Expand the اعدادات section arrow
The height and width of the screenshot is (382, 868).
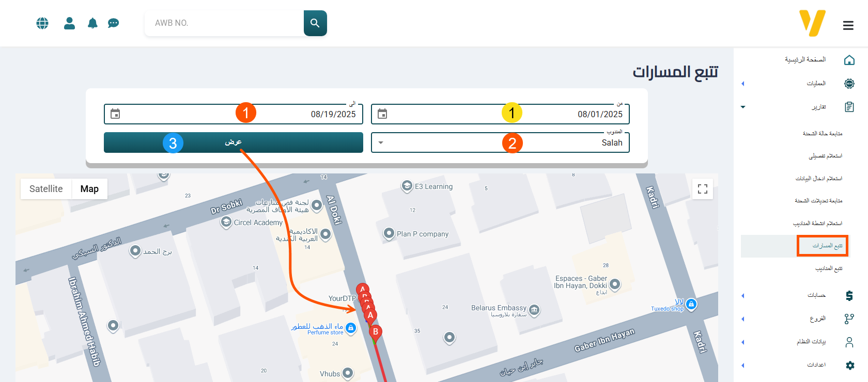(x=743, y=365)
